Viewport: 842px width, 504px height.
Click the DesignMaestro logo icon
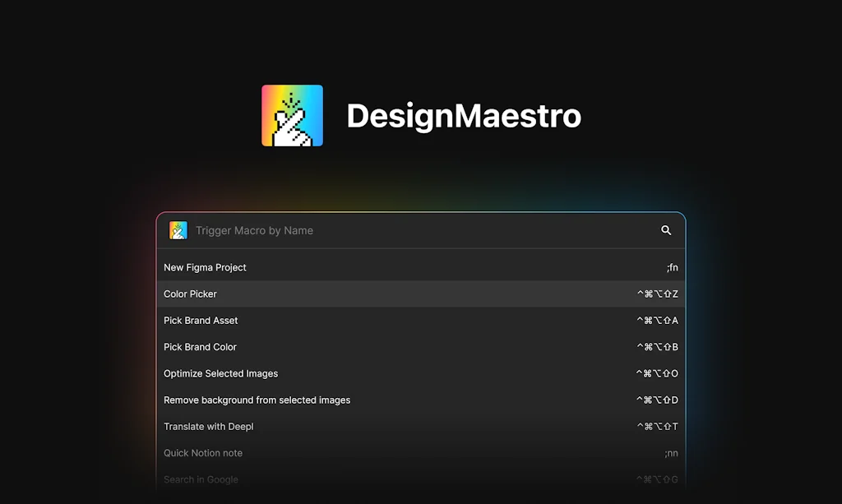pos(292,114)
